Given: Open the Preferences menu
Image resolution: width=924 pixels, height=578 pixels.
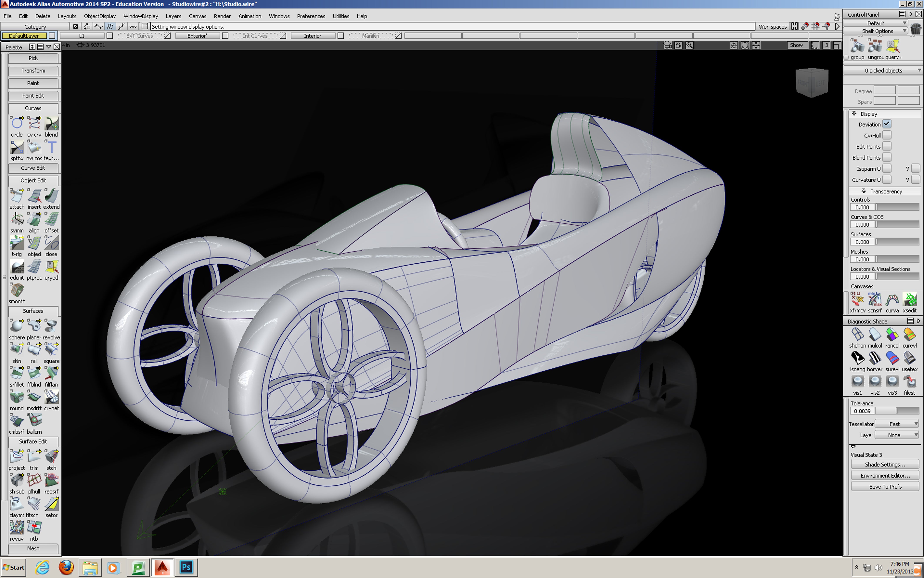Looking at the screenshot, I should pos(311,16).
